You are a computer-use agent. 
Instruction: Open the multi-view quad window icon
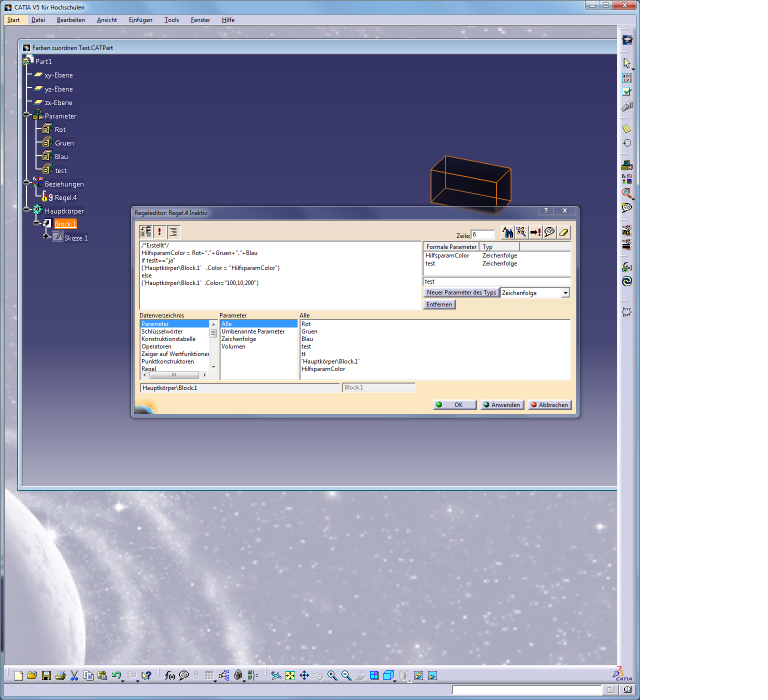[374, 675]
